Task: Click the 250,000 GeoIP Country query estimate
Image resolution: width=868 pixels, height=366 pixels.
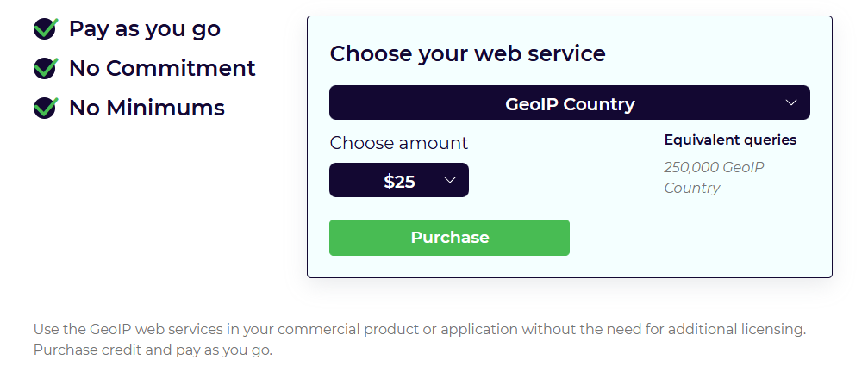Action: tap(714, 177)
